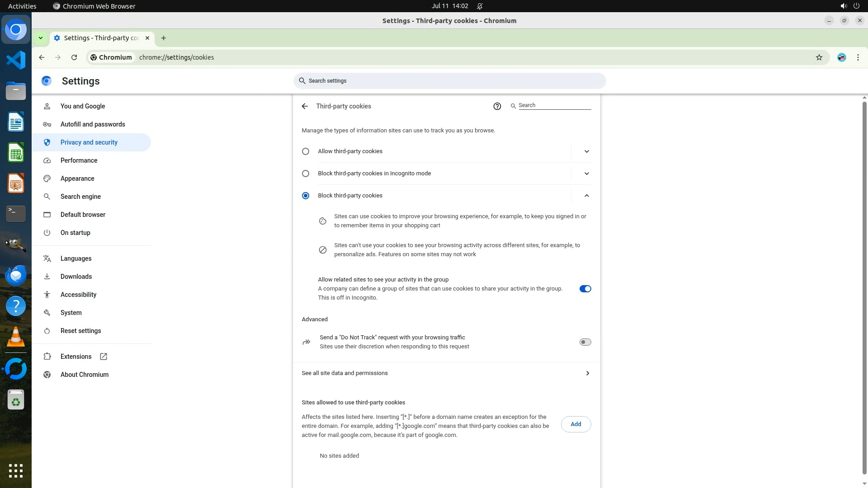Image resolution: width=868 pixels, height=488 pixels.
Task: Click the Add button for allowed sites
Action: (576, 424)
